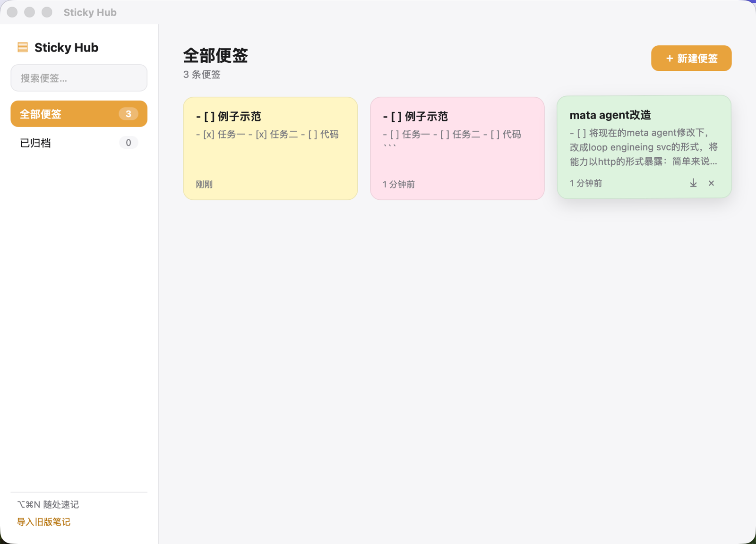
Task: Click the 1 分钟前 timestamp on green note
Action: (x=585, y=183)
